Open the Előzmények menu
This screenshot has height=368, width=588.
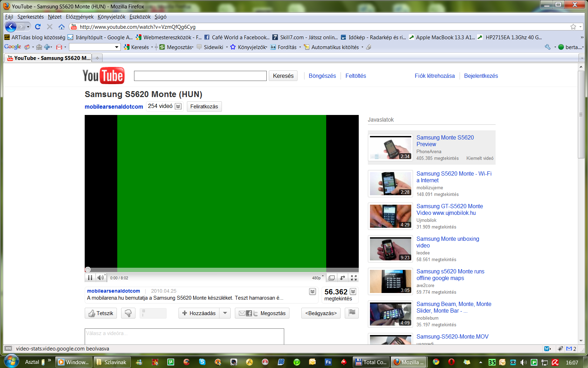pyautogui.click(x=80, y=17)
